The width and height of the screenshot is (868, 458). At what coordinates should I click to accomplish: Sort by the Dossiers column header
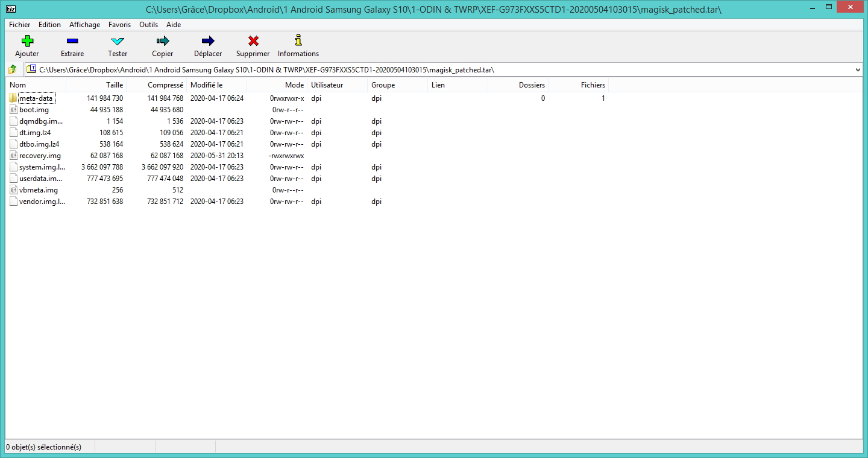point(518,85)
